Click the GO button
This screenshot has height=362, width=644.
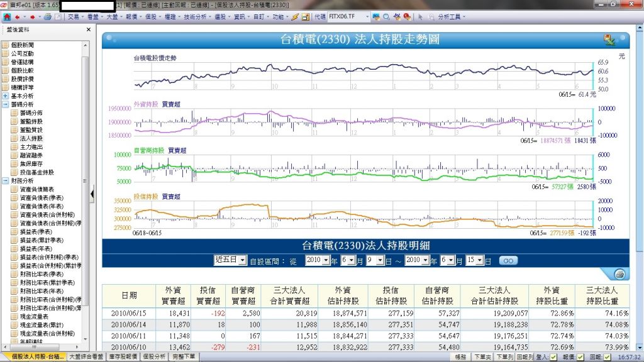pos(508,261)
